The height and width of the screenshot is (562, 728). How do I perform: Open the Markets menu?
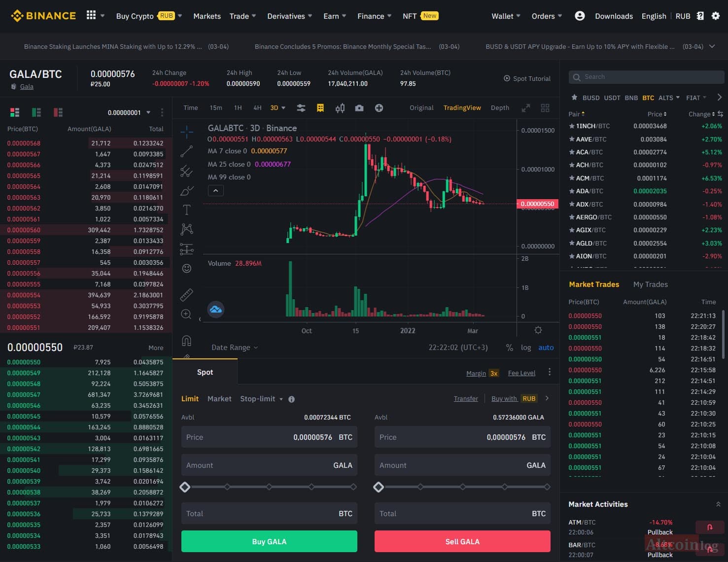click(207, 16)
